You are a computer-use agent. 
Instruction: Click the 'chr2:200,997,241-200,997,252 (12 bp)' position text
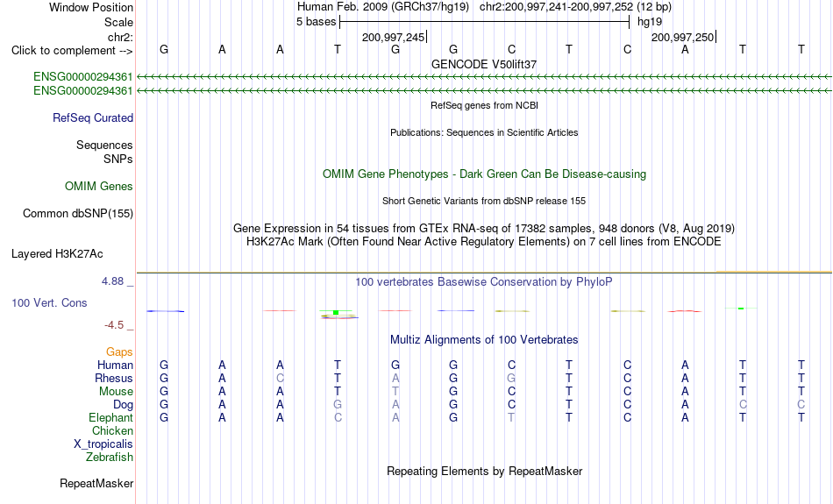pyautogui.click(x=575, y=7)
